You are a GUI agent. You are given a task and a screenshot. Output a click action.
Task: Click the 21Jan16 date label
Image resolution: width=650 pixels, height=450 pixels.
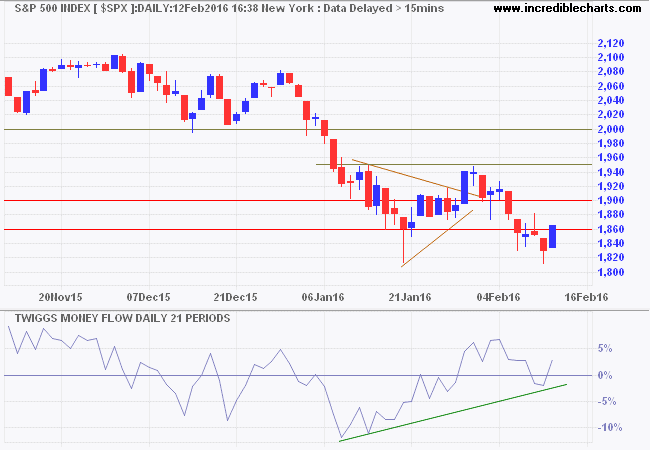click(410, 297)
